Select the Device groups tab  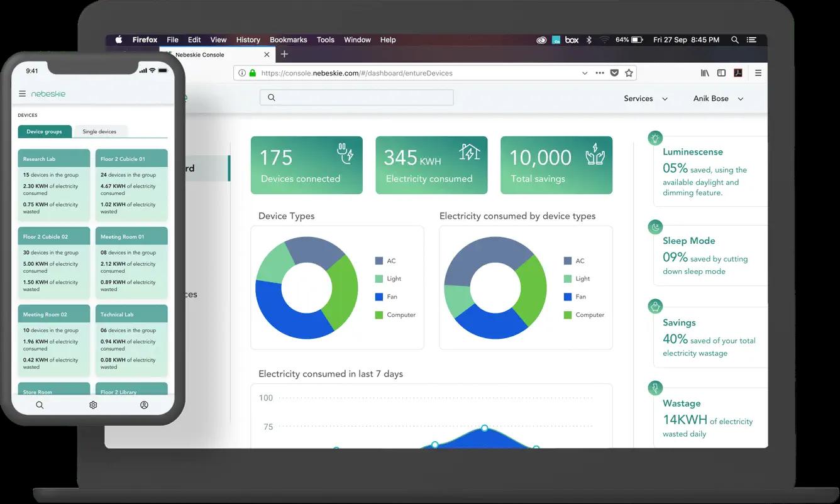pyautogui.click(x=44, y=131)
